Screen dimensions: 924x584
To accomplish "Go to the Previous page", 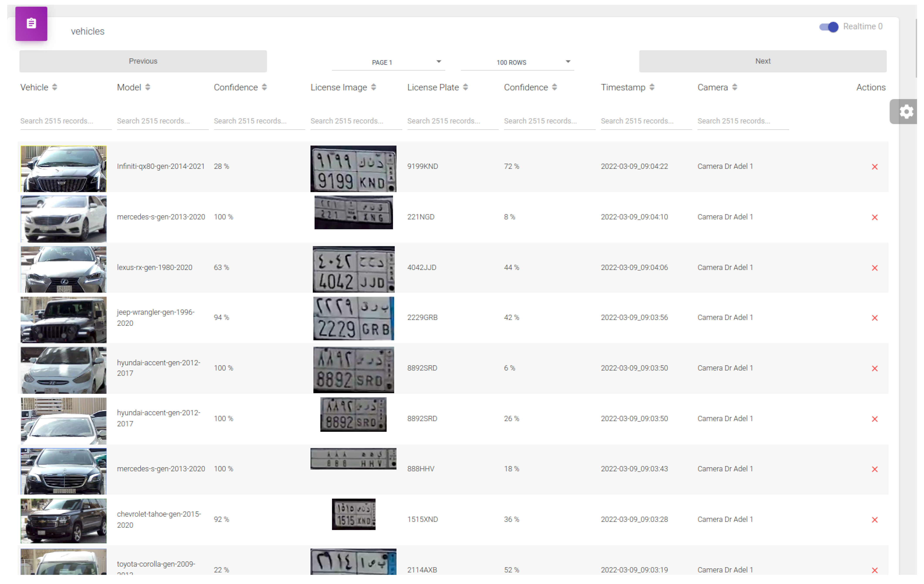I will point(143,61).
